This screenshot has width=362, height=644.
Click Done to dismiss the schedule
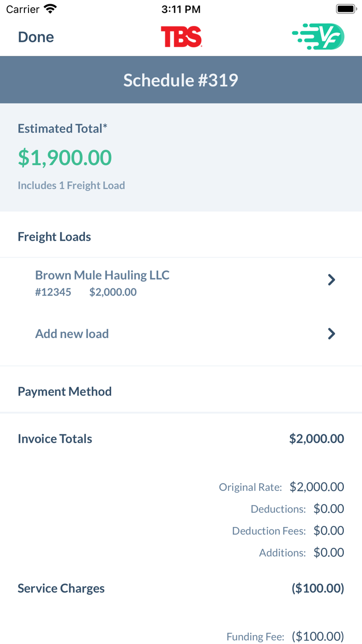point(35,37)
